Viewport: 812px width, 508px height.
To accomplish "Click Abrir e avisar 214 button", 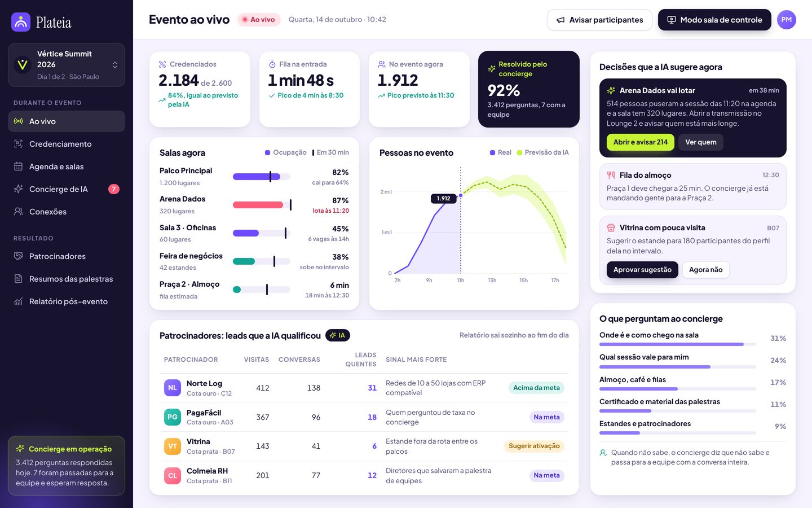I will tap(640, 142).
